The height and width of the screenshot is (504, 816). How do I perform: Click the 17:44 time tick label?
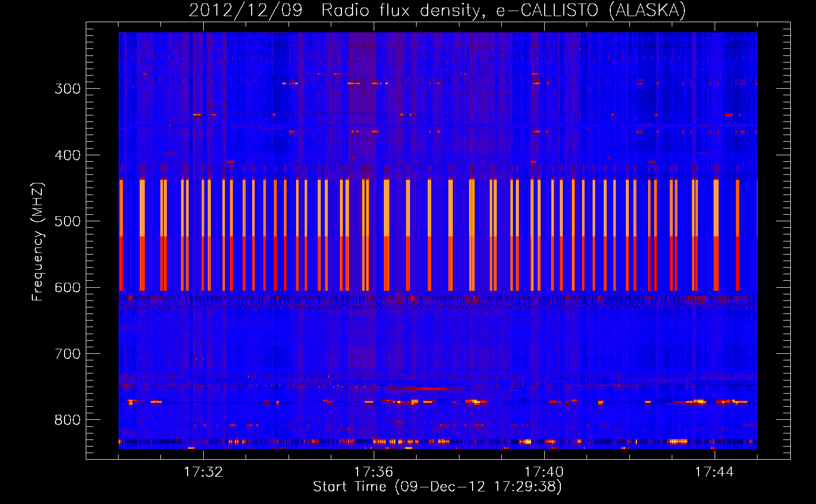point(715,472)
